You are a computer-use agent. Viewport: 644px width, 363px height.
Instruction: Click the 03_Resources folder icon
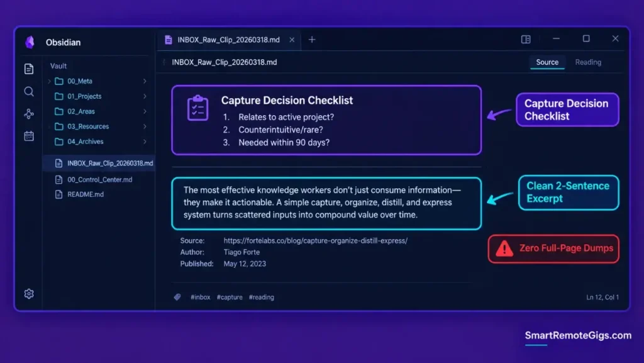click(59, 126)
